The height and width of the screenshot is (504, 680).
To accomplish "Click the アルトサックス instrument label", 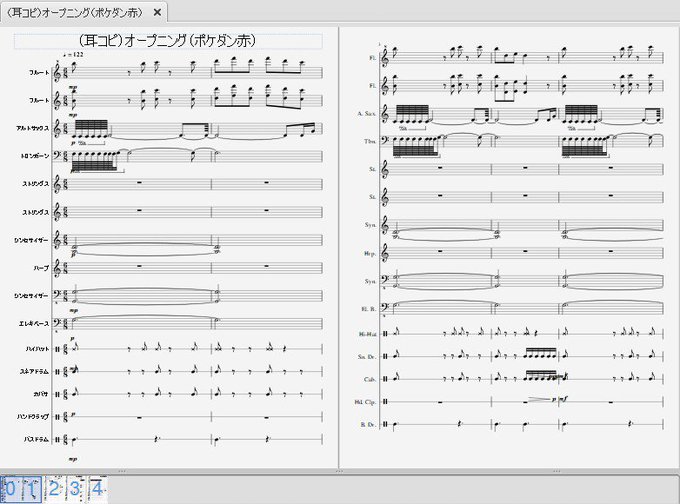I will 33,128.
